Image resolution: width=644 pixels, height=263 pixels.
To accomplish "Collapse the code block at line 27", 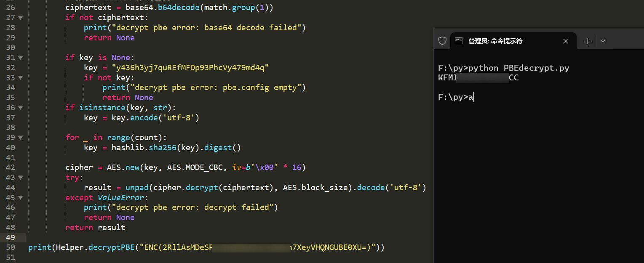I will [21, 18].
